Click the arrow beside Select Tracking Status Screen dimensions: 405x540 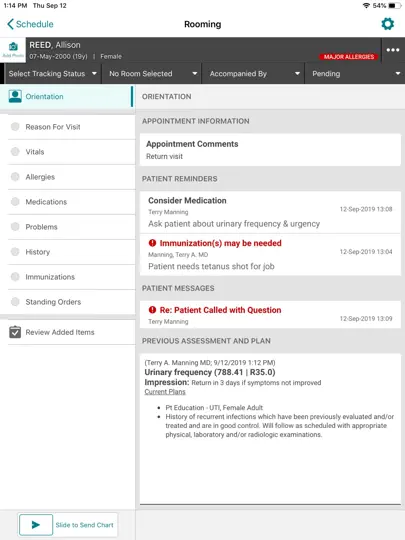click(94, 73)
